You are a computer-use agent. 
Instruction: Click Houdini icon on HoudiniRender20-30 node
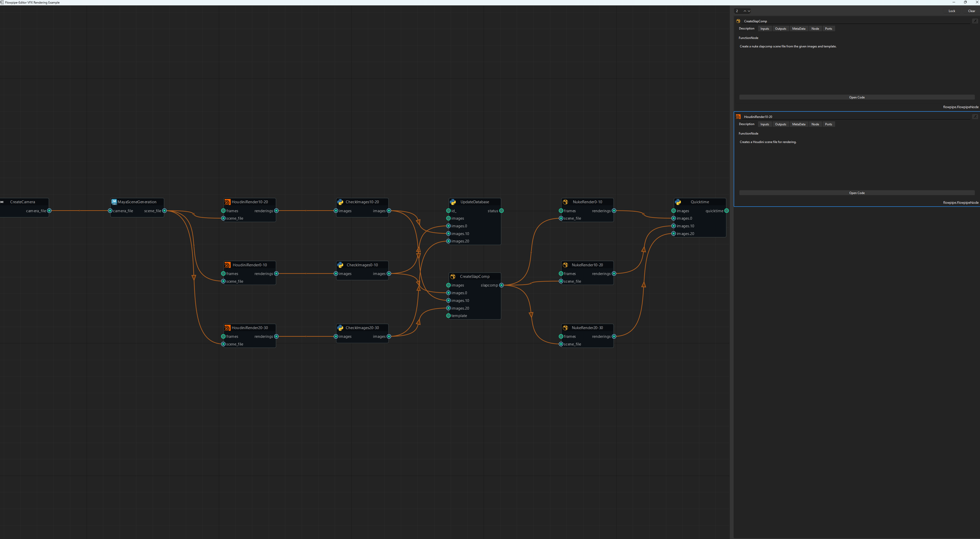tap(227, 328)
